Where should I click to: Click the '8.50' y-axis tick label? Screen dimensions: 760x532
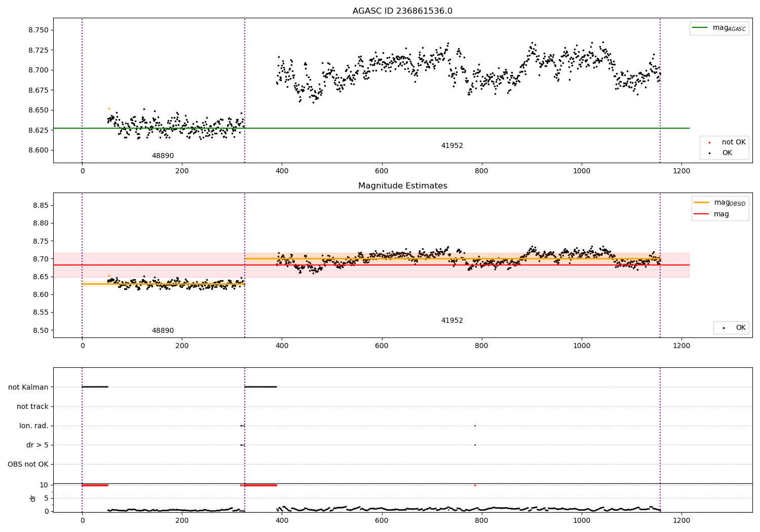click(41, 330)
